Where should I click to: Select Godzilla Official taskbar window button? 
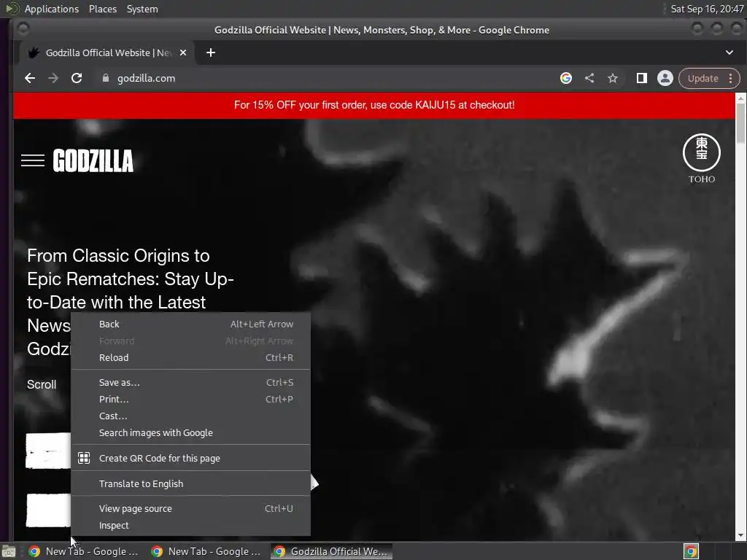332,551
